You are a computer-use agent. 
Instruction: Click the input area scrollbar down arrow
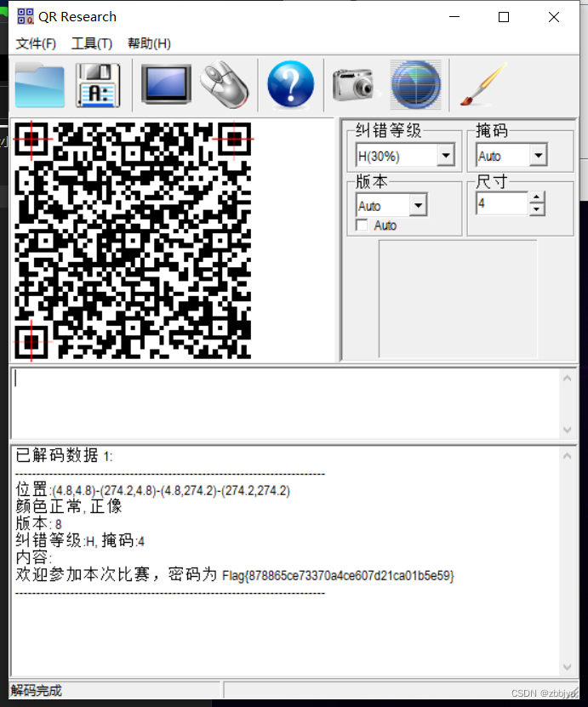(568, 430)
